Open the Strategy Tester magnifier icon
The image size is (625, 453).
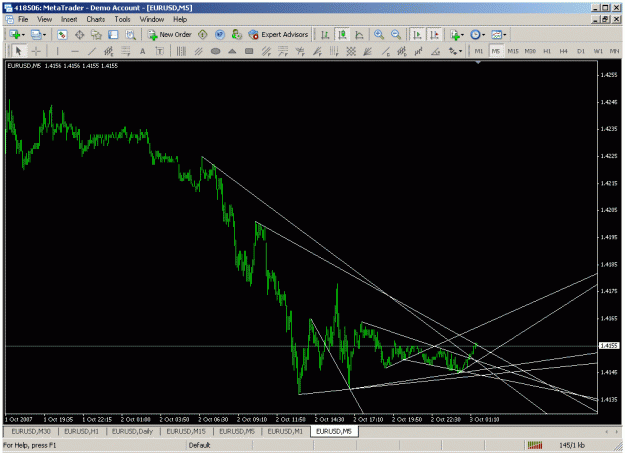pos(130,35)
